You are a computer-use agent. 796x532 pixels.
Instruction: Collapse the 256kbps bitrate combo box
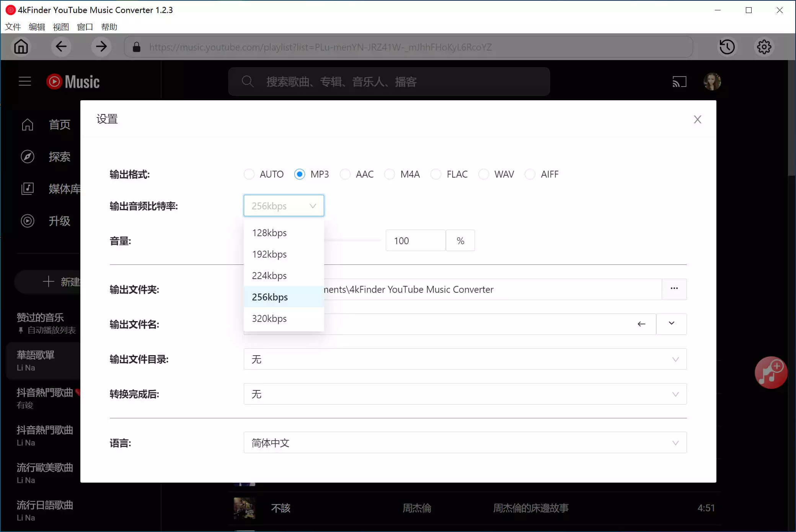pyautogui.click(x=284, y=206)
